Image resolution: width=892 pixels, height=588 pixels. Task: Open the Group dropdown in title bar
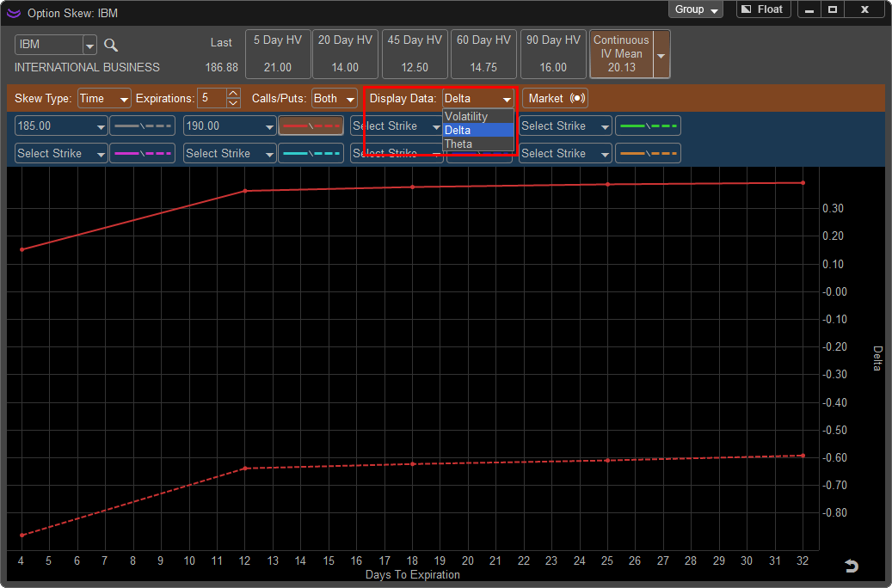(696, 9)
